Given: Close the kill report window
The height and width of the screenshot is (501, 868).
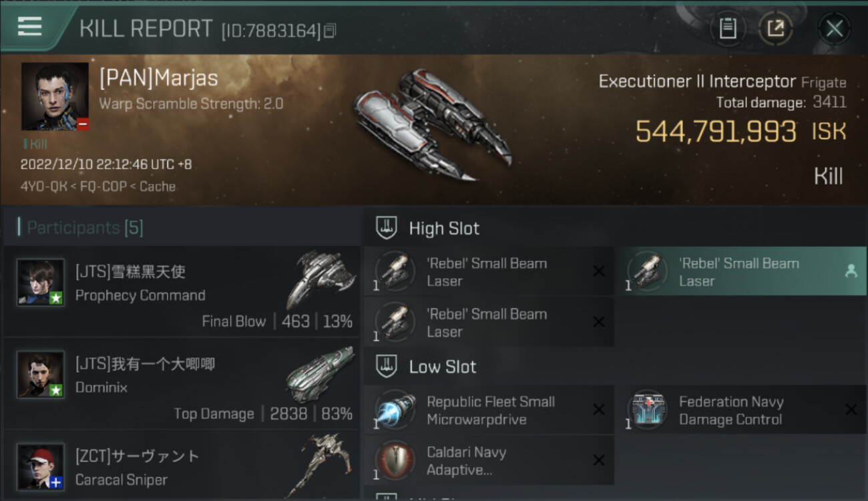Looking at the screenshot, I should (834, 29).
